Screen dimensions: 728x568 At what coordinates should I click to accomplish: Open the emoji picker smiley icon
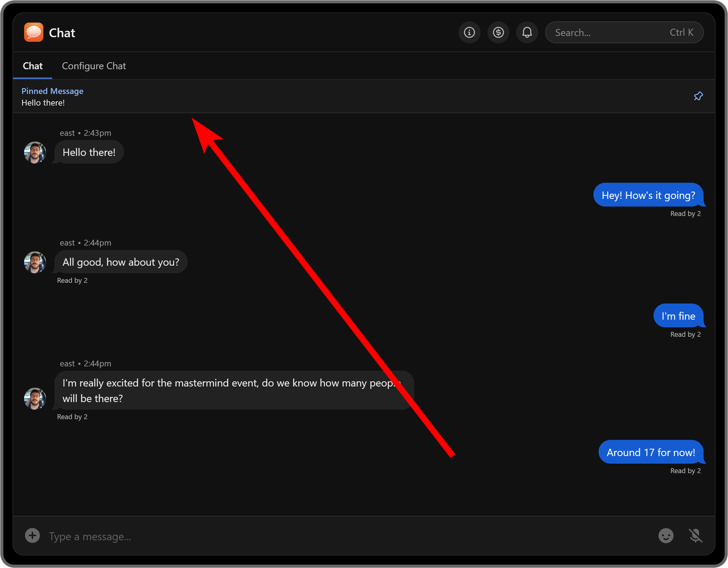pyautogui.click(x=666, y=536)
